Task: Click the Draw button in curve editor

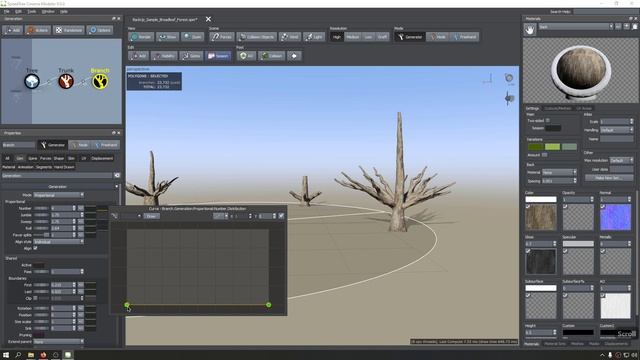Action: click(x=151, y=216)
